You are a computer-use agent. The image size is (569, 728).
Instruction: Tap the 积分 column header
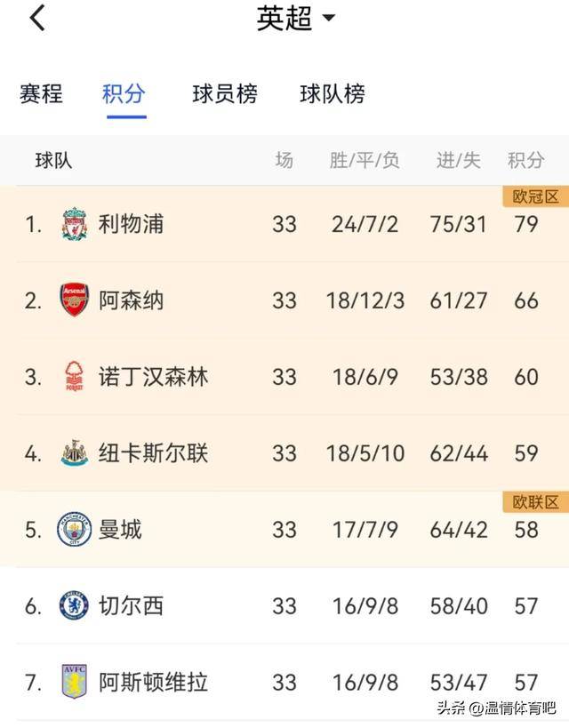[x=525, y=160]
